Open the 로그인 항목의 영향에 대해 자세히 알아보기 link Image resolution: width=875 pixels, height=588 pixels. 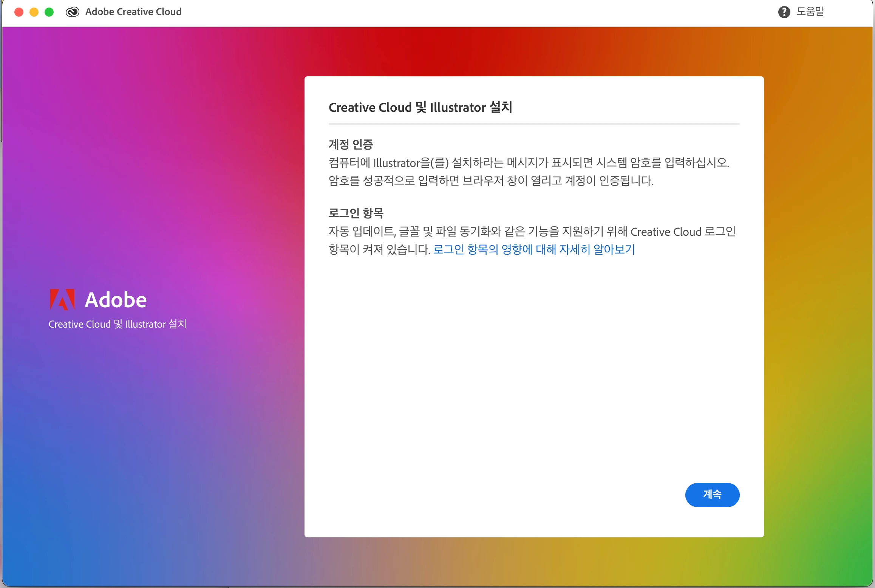pyautogui.click(x=534, y=249)
